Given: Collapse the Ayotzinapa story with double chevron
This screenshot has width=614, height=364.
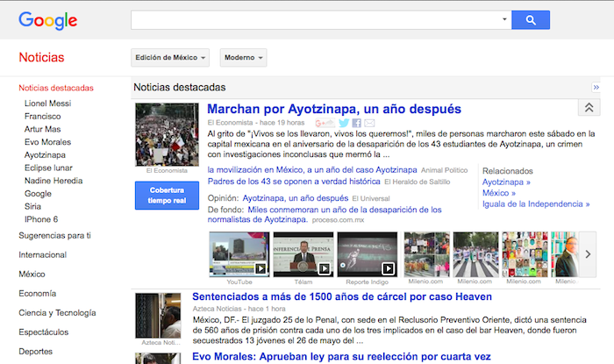Looking at the screenshot, I should point(588,107).
